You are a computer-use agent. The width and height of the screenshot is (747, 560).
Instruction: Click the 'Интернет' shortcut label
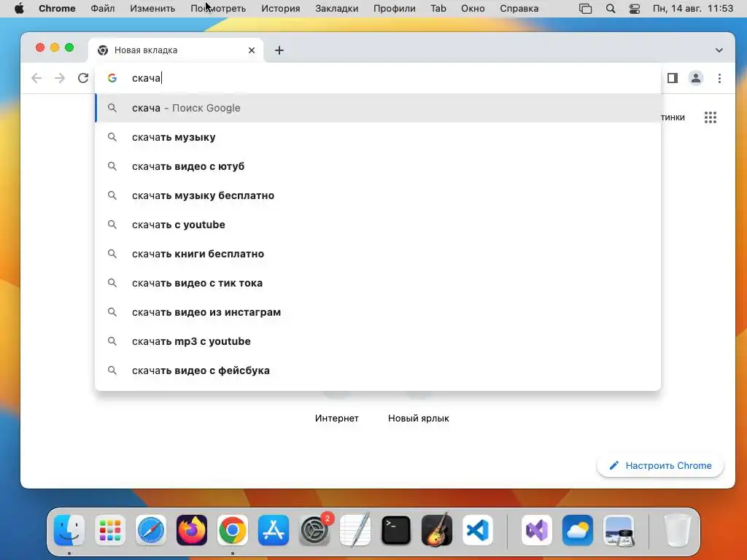(337, 418)
